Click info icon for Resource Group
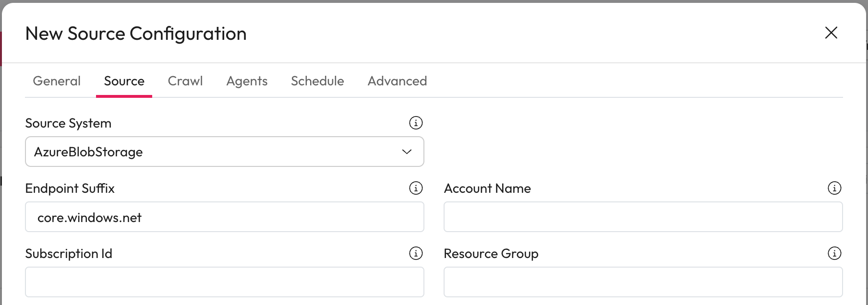Screen dimensions: 868x305 point(834,254)
